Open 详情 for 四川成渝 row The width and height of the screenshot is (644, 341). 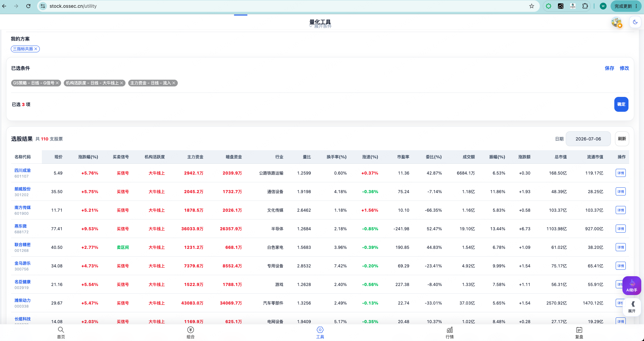click(x=620, y=173)
